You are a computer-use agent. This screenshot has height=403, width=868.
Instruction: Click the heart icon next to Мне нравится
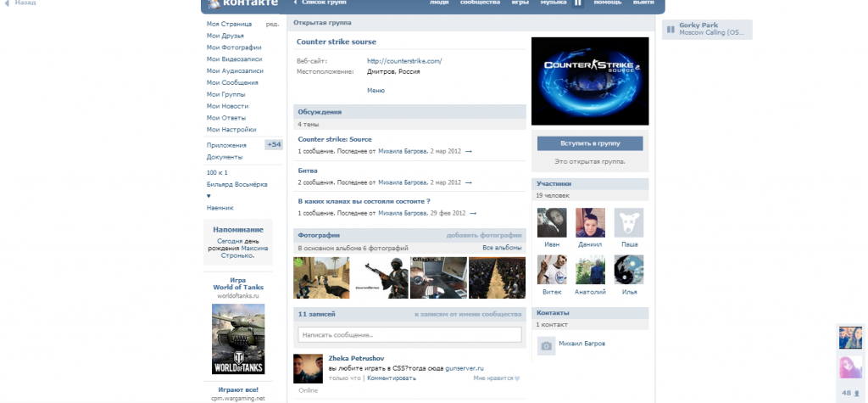pyautogui.click(x=516, y=378)
